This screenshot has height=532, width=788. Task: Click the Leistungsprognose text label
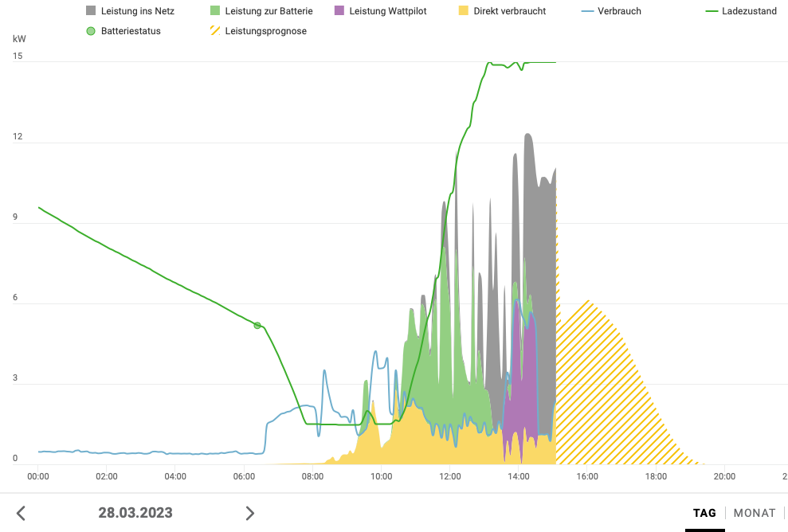click(265, 31)
